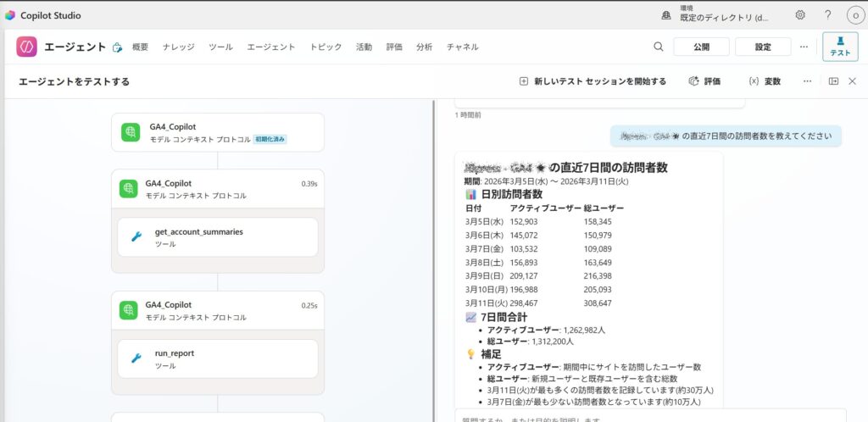Click the help question mark icon

[x=827, y=15]
